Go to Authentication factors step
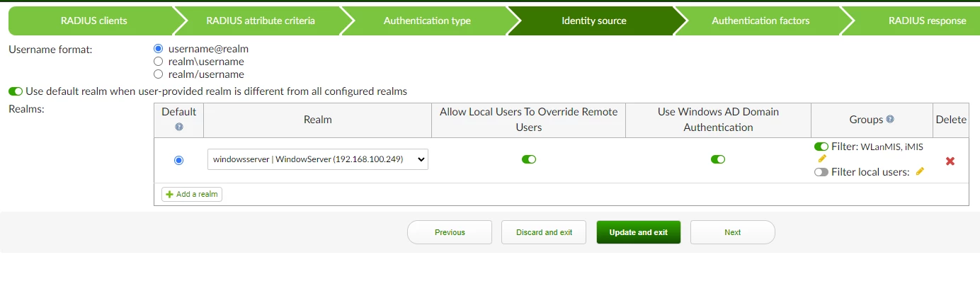The height and width of the screenshot is (291, 980). pos(760,21)
